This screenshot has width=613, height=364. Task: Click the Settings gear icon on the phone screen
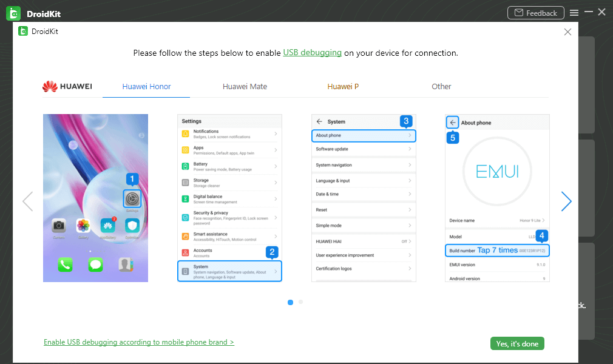click(x=132, y=198)
